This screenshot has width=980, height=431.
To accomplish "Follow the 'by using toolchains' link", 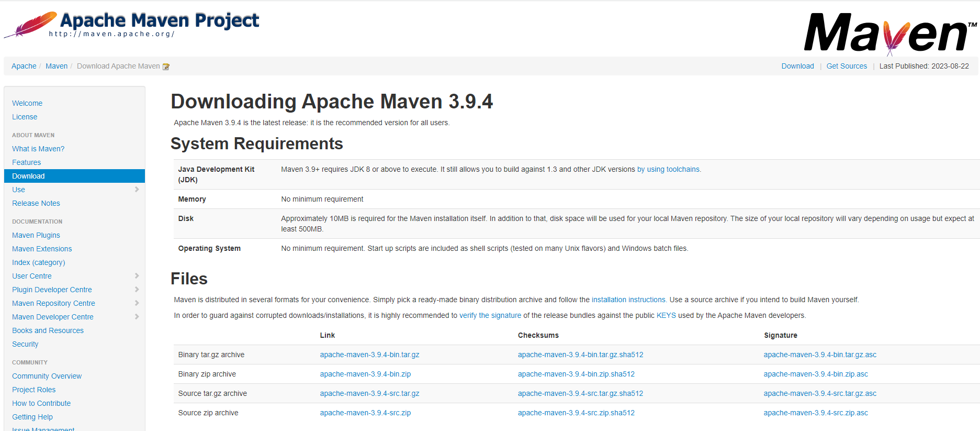I will (669, 169).
